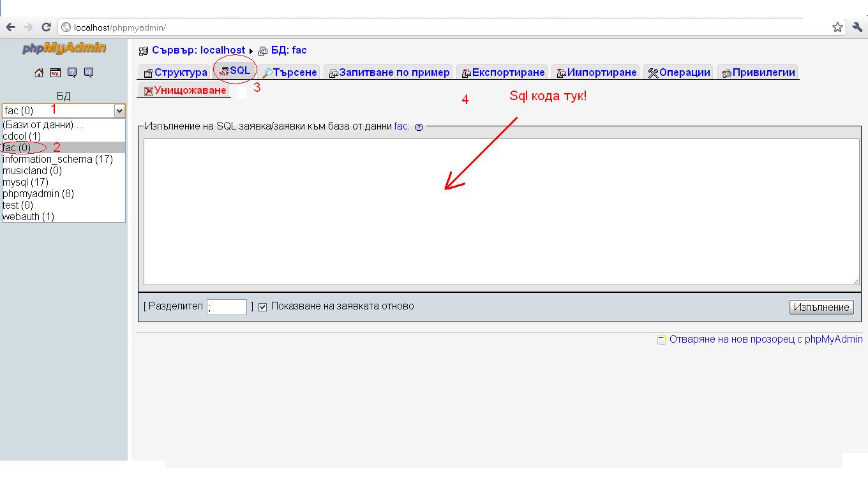Open phpMyAdmin documentation icon in sidebar
The width and height of the screenshot is (868, 490).
pyautogui.click(x=72, y=73)
